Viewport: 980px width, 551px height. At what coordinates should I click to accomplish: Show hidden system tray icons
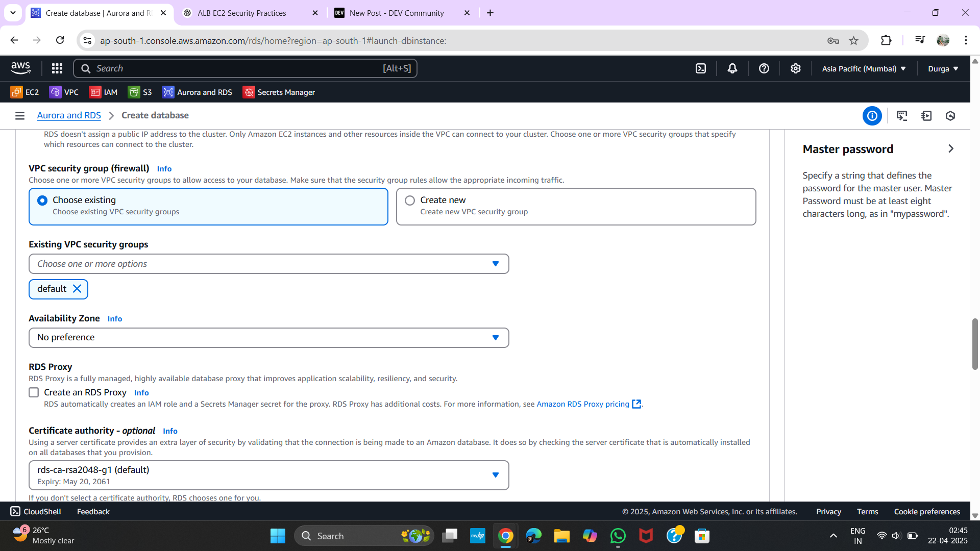click(833, 536)
